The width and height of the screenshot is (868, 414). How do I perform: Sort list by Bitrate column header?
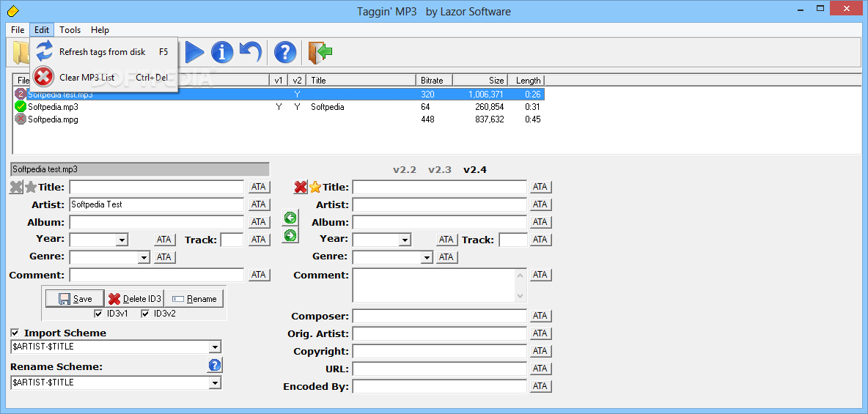[x=435, y=81]
